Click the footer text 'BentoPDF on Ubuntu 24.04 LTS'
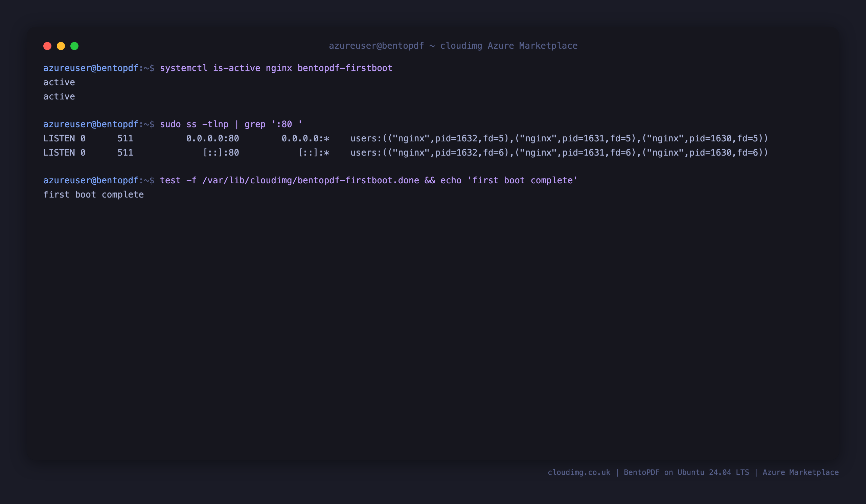The width and height of the screenshot is (866, 504). click(686, 473)
